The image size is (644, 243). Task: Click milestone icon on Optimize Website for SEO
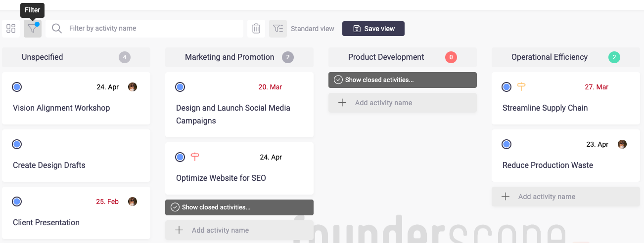point(195,157)
